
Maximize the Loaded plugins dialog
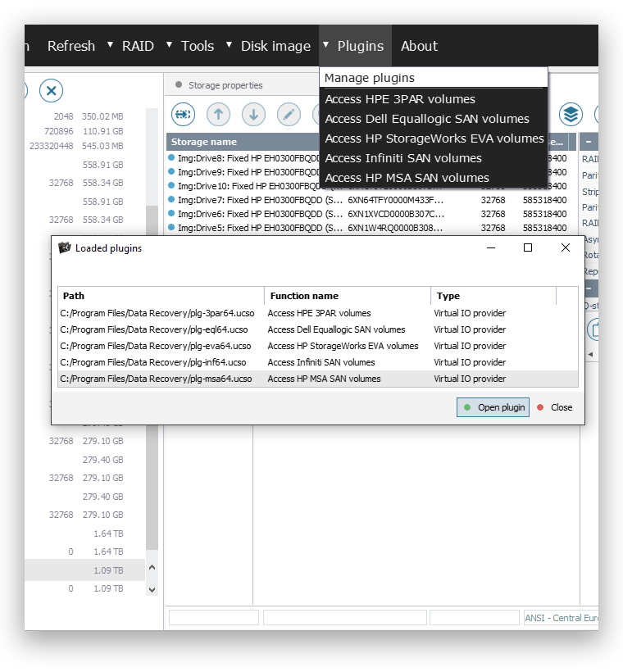click(x=528, y=247)
